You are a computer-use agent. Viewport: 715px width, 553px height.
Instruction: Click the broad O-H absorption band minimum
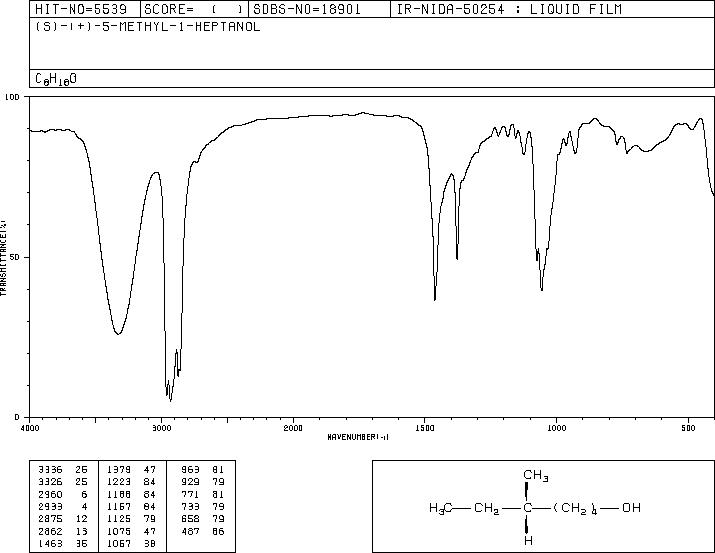pos(118,333)
